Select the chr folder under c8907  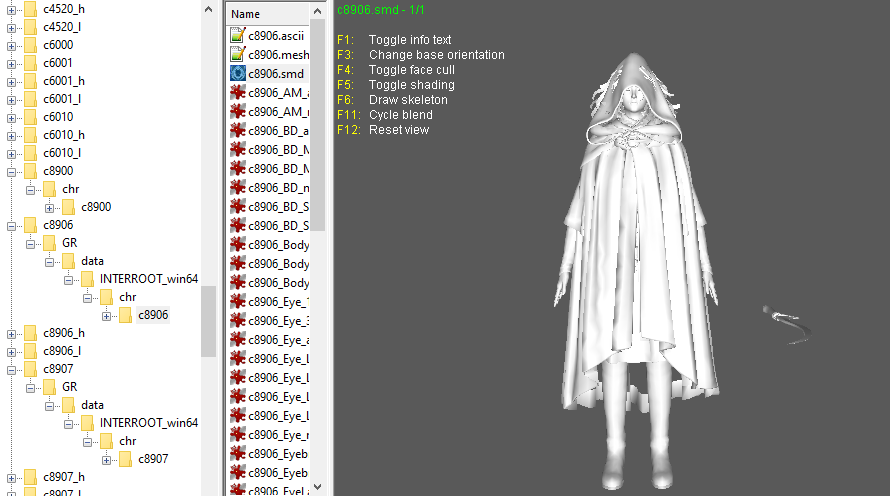pos(128,441)
